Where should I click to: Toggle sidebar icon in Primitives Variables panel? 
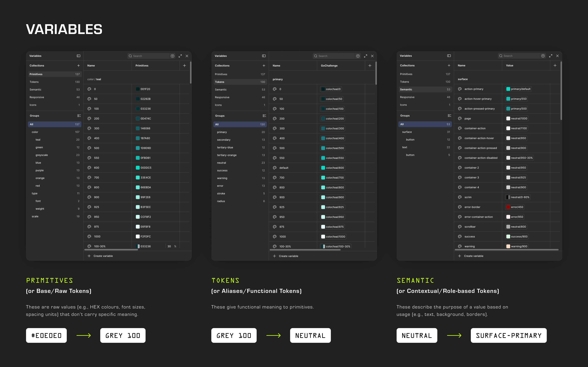(78, 56)
